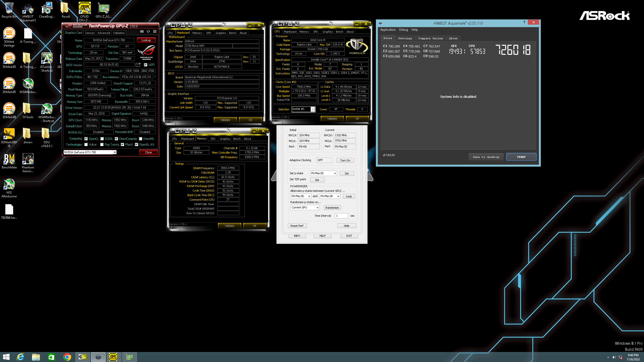The image size is (644, 362).
Task: Click the Time Interval input field
Action: 341,215
